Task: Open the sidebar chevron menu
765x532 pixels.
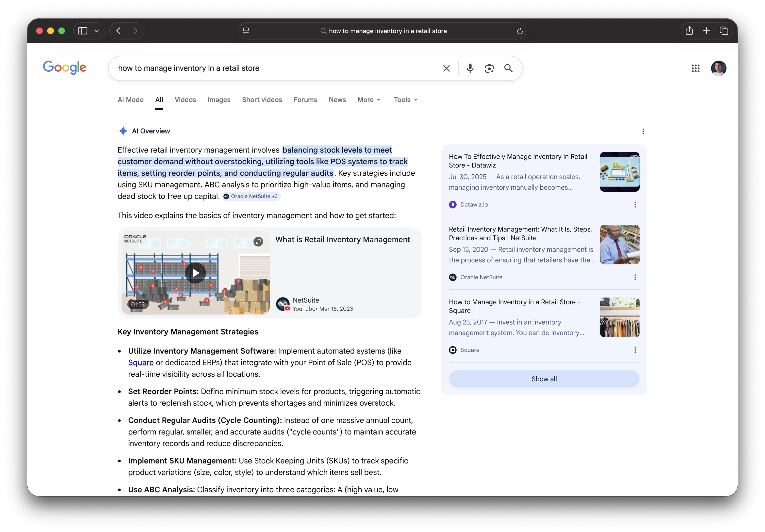Action: 97,31
